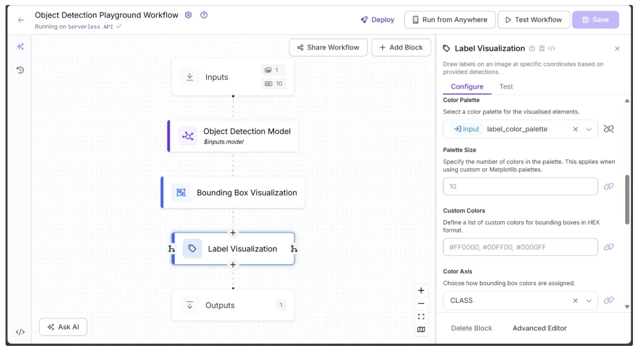Open workflow settings gear icon
The height and width of the screenshot is (353, 644).
click(188, 15)
